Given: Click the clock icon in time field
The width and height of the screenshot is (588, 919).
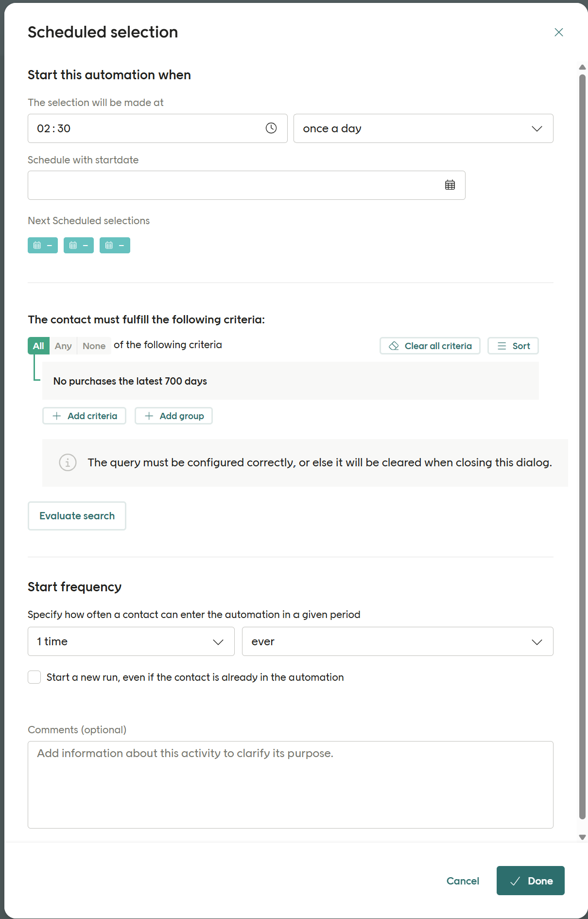Looking at the screenshot, I should (x=271, y=128).
